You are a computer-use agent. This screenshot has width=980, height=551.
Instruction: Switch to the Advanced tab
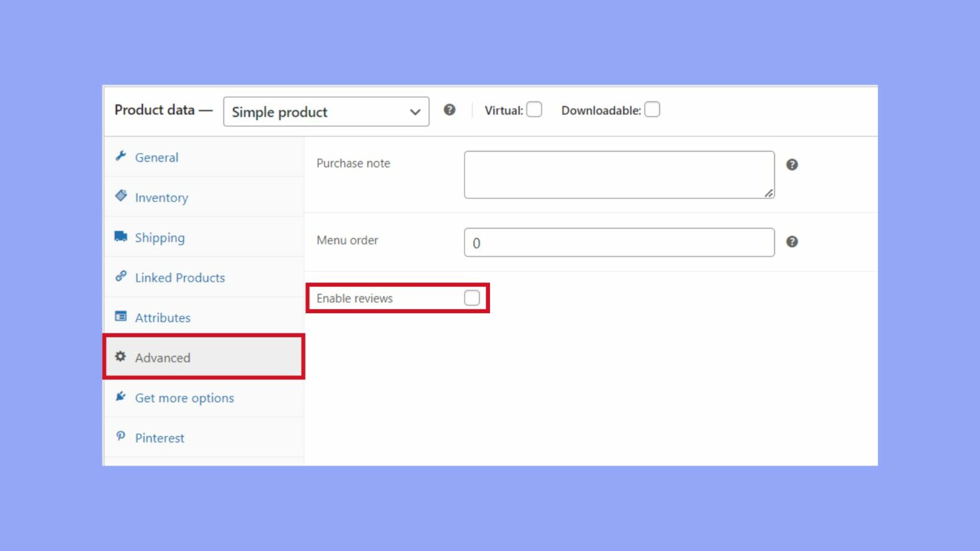pyautogui.click(x=163, y=358)
